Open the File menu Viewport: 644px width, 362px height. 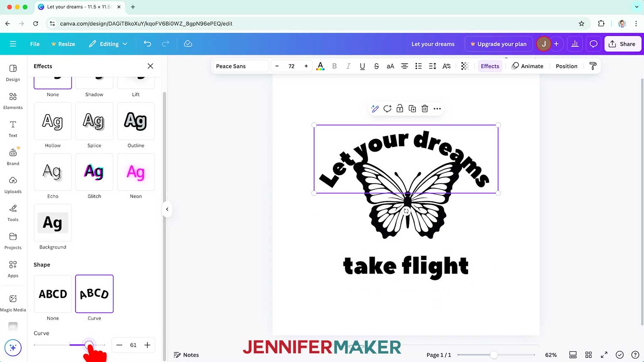tap(35, 44)
